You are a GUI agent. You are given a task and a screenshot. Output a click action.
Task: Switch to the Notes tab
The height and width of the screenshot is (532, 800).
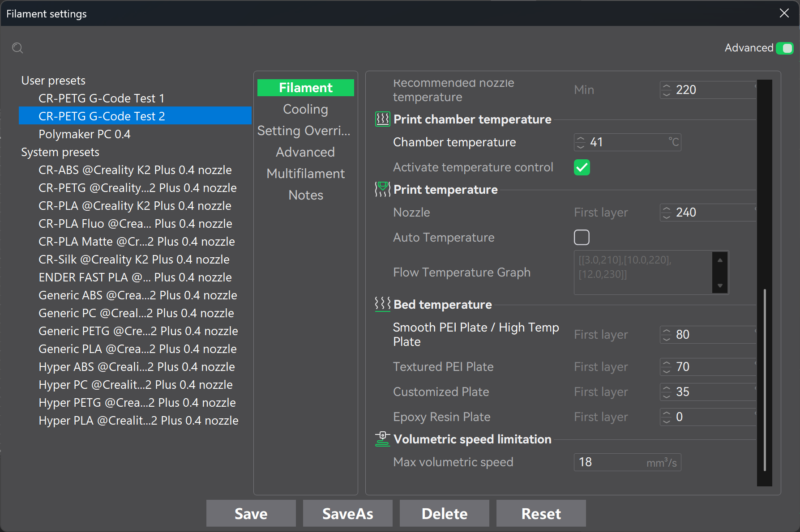tap(306, 195)
